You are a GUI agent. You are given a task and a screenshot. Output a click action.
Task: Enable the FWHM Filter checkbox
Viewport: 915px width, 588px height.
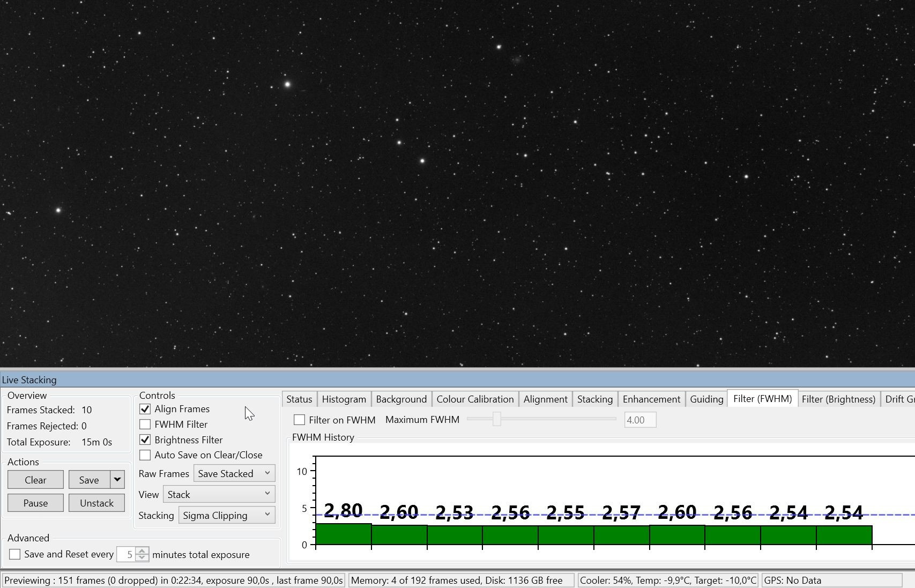pyautogui.click(x=145, y=425)
